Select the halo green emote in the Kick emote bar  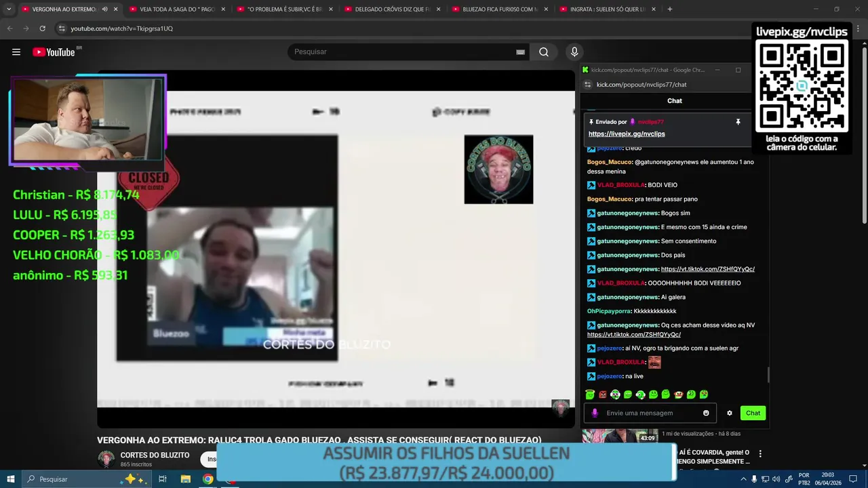pos(590,394)
